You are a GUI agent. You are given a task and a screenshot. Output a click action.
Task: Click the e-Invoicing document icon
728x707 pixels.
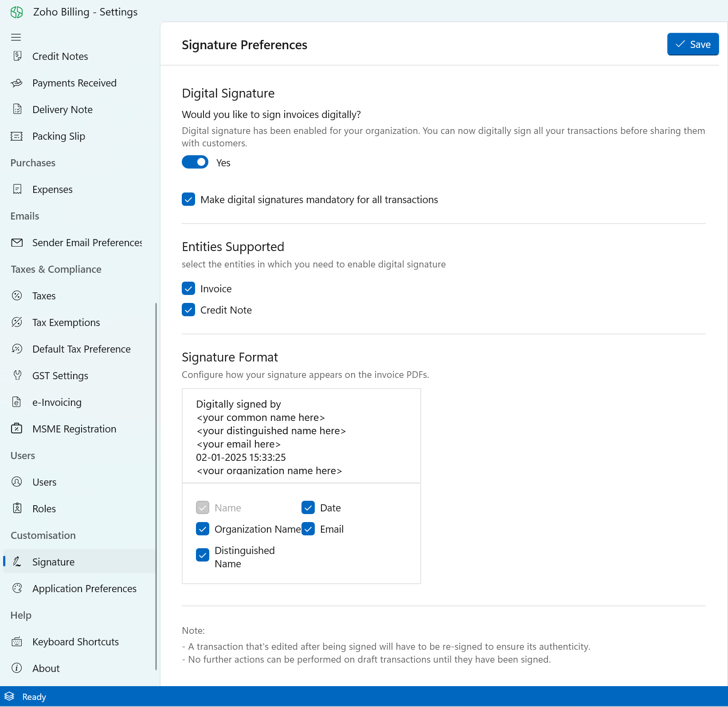click(x=17, y=402)
